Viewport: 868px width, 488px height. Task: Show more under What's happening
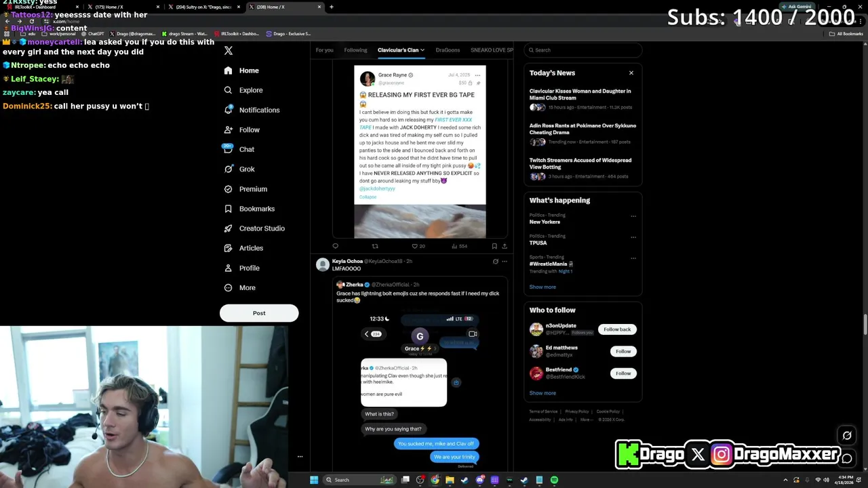(542, 287)
